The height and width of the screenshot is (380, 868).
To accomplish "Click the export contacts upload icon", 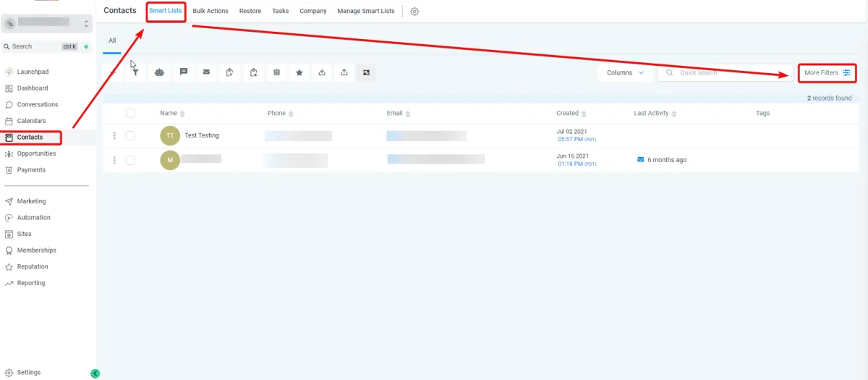I will [344, 72].
